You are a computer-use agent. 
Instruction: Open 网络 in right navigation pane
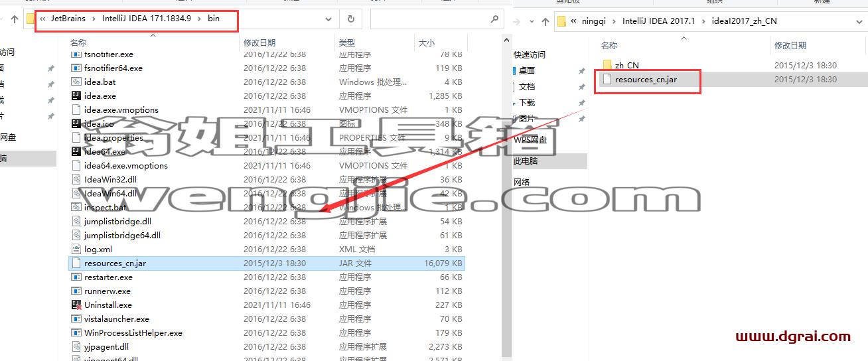point(522,182)
